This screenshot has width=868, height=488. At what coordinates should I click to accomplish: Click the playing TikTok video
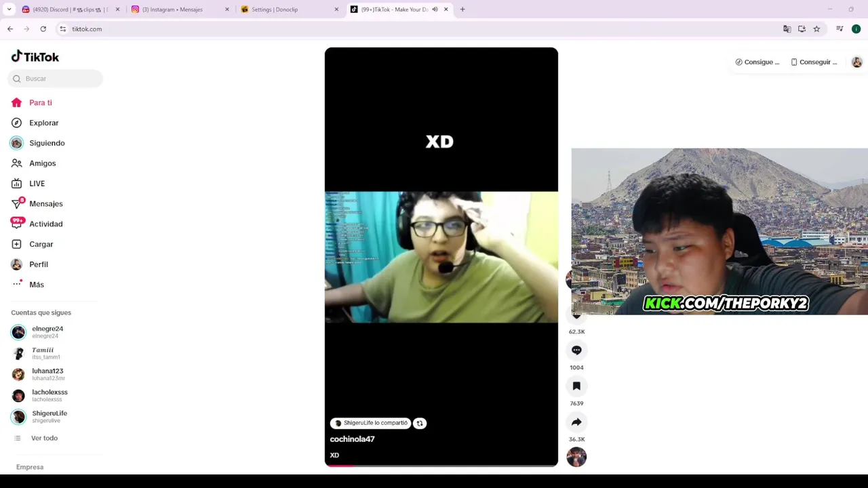point(441,257)
